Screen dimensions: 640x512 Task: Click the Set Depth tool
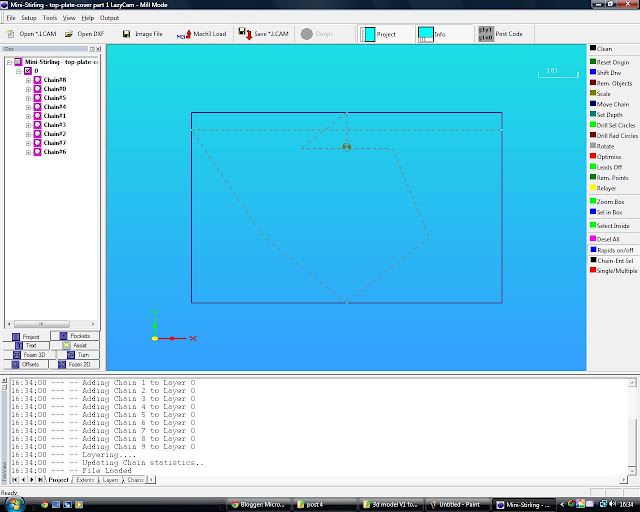coord(606,115)
